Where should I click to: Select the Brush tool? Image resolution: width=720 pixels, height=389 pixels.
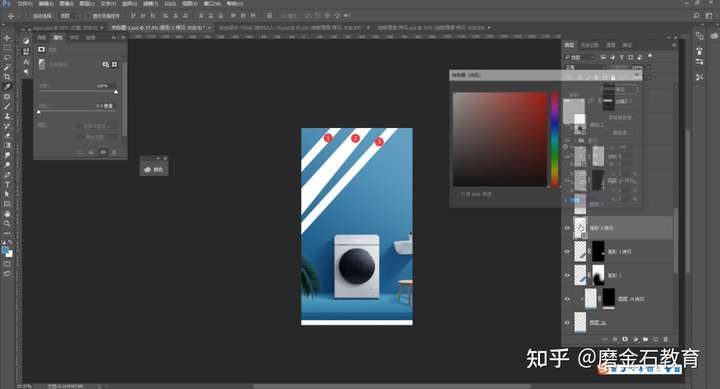[x=7, y=106]
